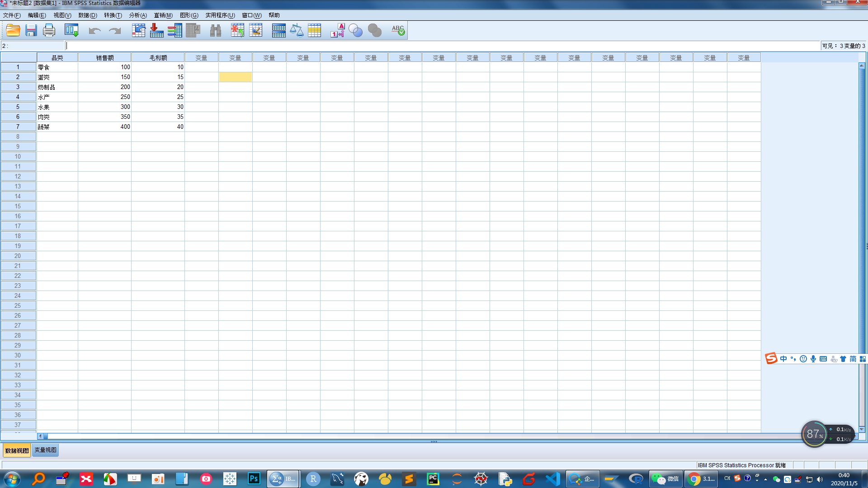Viewport: 868px width, 488px height.
Task: Click the Go to case icon
Action: coord(138,31)
